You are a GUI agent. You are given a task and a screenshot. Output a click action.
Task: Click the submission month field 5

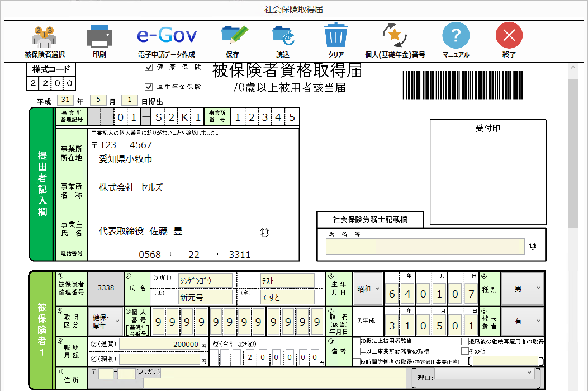tap(98, 100)
